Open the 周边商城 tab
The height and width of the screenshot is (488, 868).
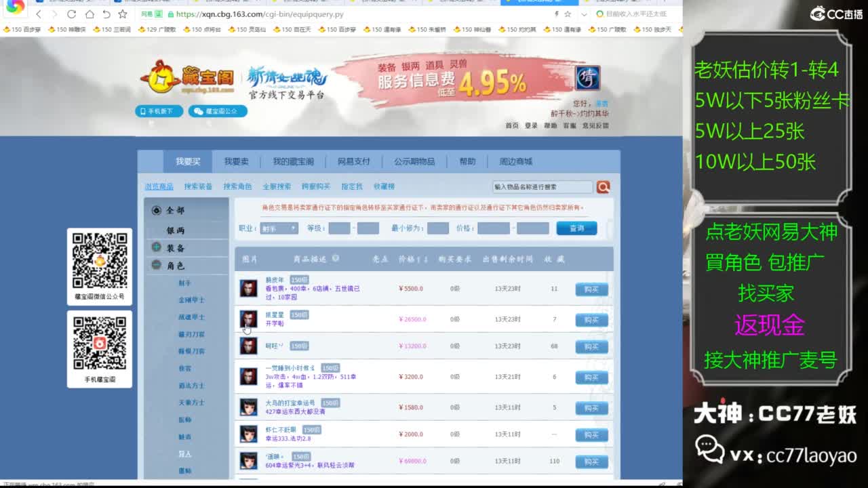pos(516,161)
